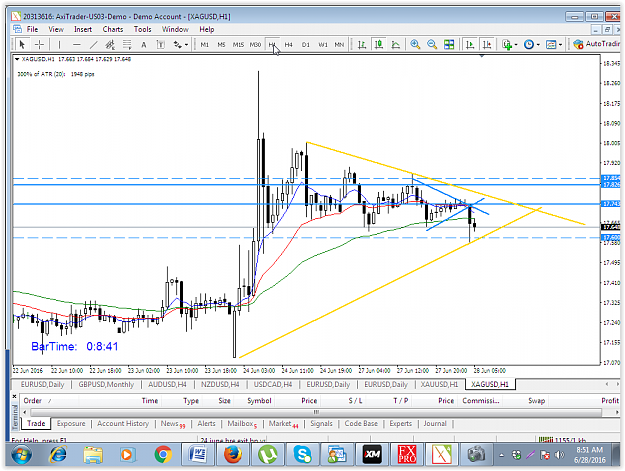Draw a horizontal line on chart
The height and width of the screenshot is (471, 625).
[x=77, y=45]
